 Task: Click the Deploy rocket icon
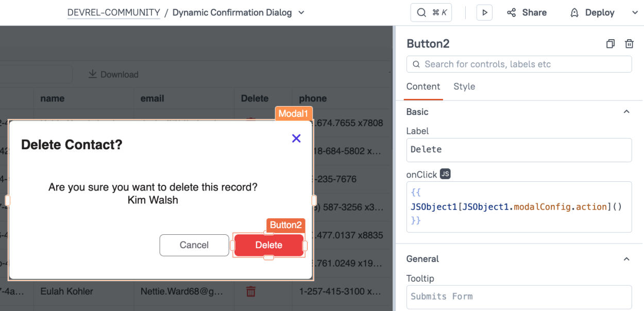(574, 12)
